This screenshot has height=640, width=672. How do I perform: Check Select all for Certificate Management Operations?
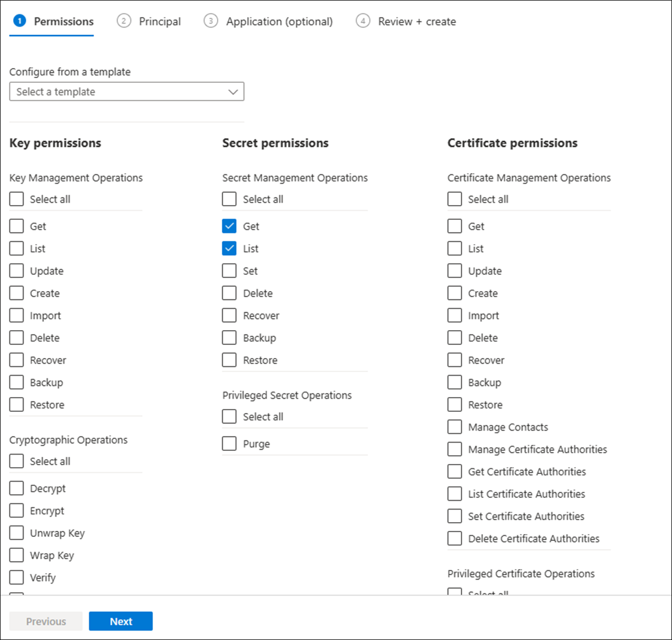click(455, 199)
